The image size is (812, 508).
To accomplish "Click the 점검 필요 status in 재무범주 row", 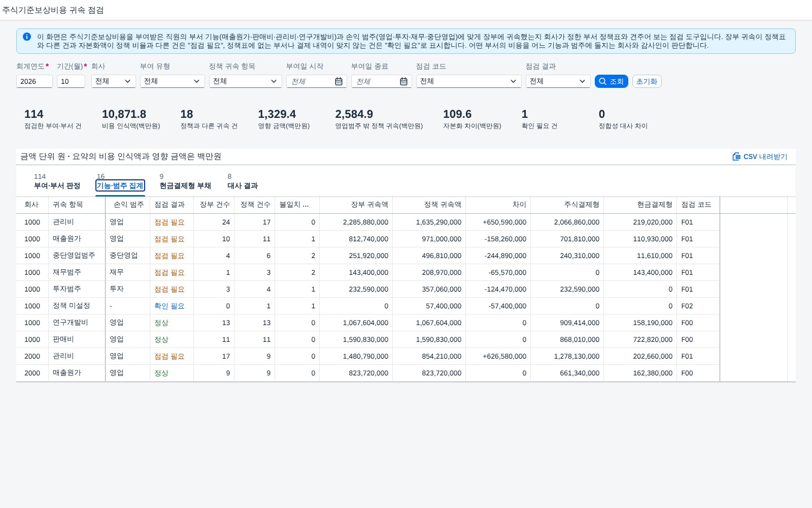I will coord(170,272).
